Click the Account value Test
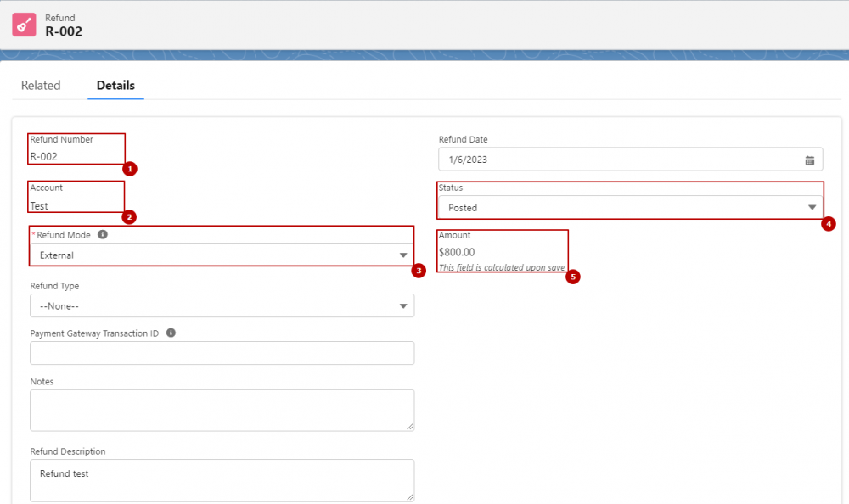This screenshot has width=849, height=504. [39, 206]
